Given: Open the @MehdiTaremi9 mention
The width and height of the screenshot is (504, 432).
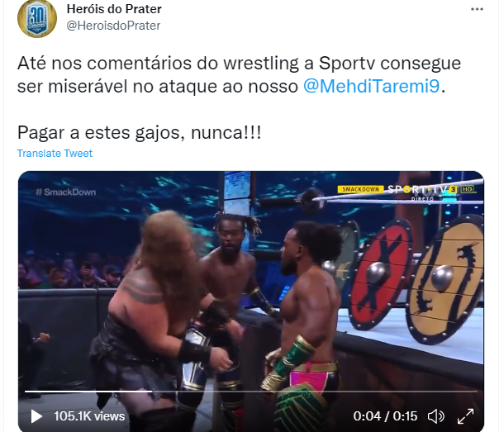Looking at the screenshot, I should pos(371,86).
